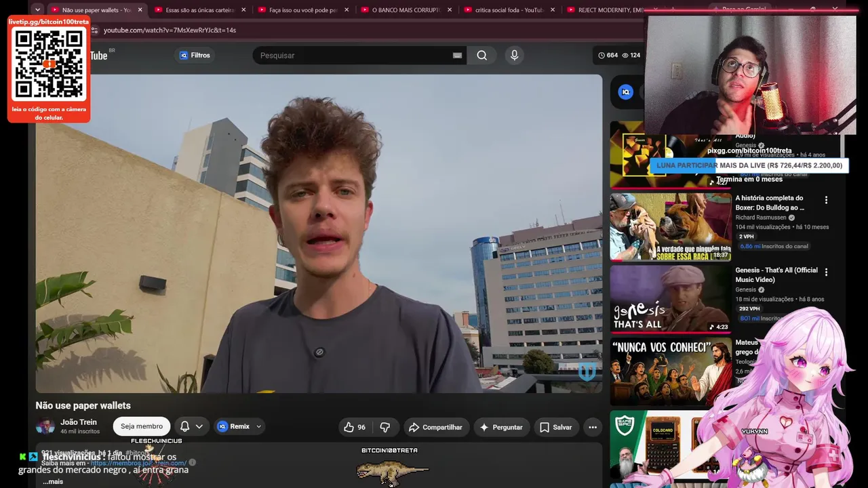Open the vidIQ icon above the recommendations
The image size is (868, 488).
pos(626,92)
